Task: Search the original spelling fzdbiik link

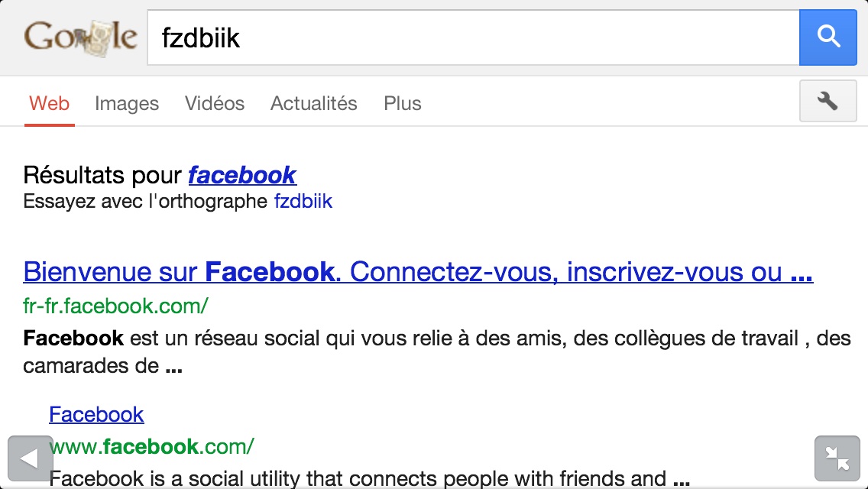Action: [x=303, y=202]
